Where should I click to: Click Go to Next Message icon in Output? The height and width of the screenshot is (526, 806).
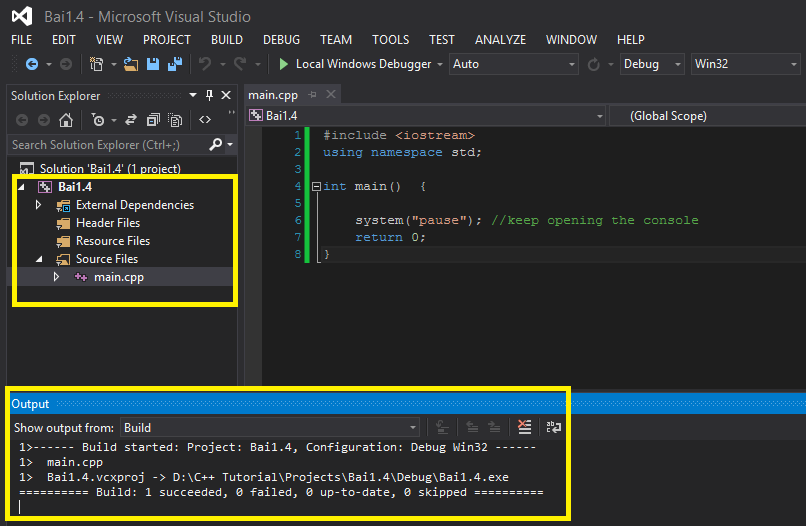(x=494, y=427)
